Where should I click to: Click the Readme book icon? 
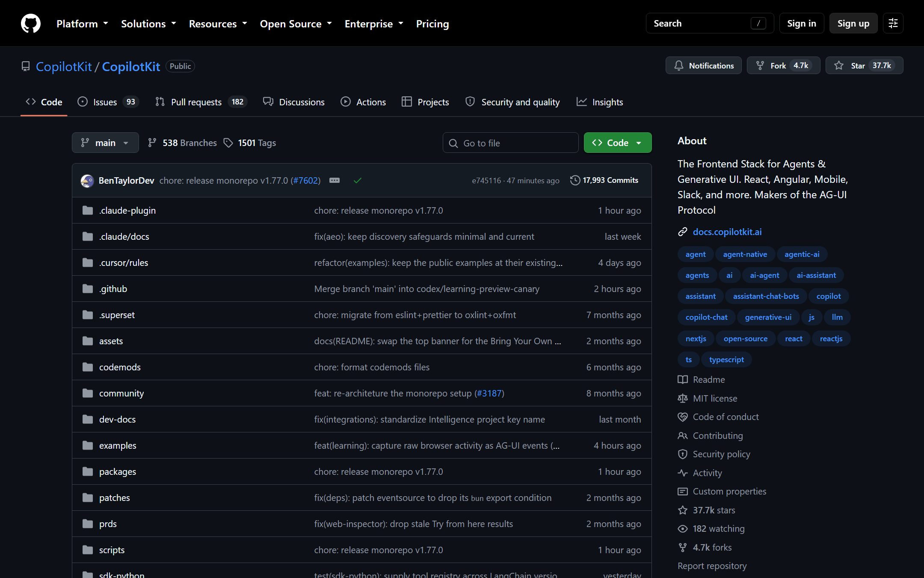tap(683, 380)
